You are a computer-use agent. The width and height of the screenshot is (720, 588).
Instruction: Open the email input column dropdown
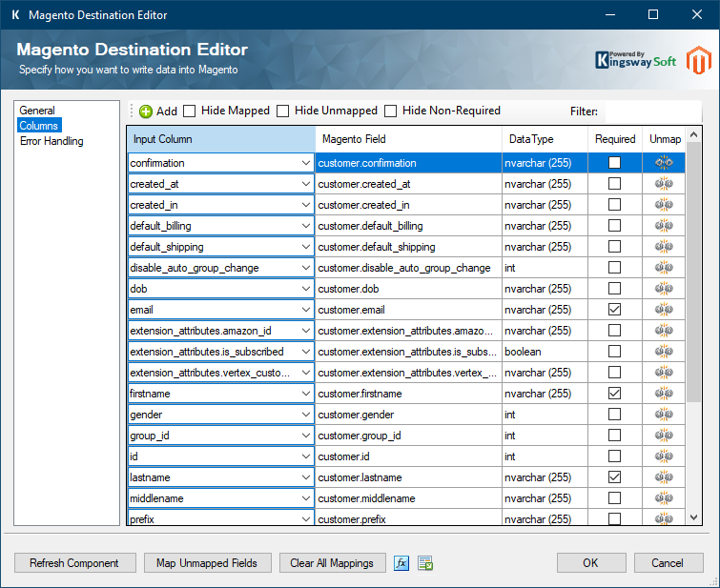306,310
